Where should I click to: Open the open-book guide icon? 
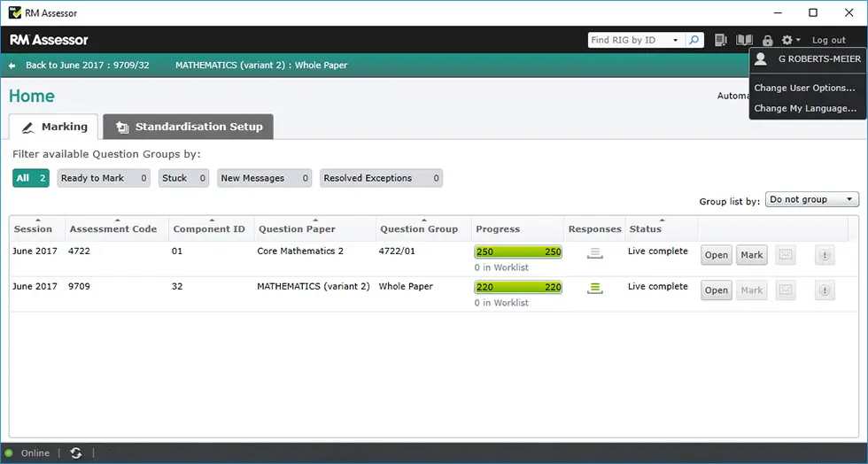point(744,40)
